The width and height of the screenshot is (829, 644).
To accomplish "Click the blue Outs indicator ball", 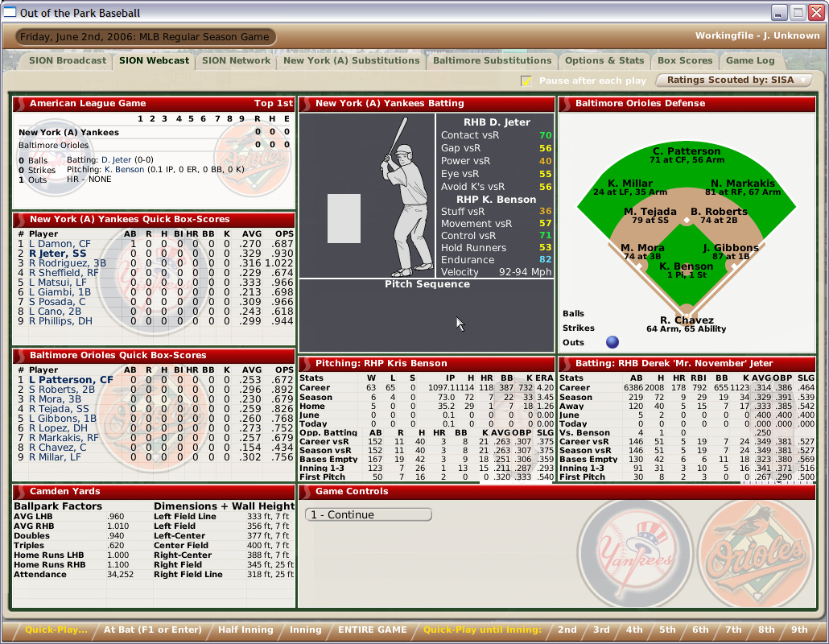I will 612,342.
